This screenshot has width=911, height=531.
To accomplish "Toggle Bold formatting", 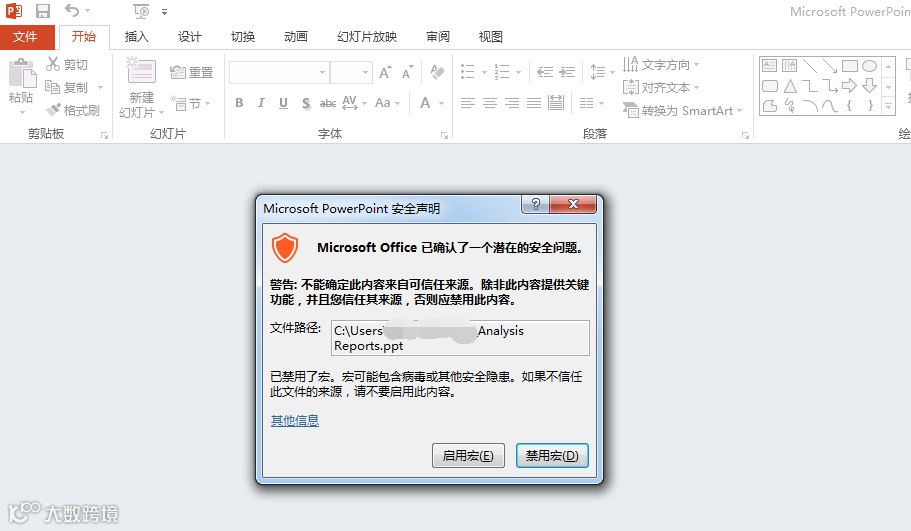I will pos(239,103).
